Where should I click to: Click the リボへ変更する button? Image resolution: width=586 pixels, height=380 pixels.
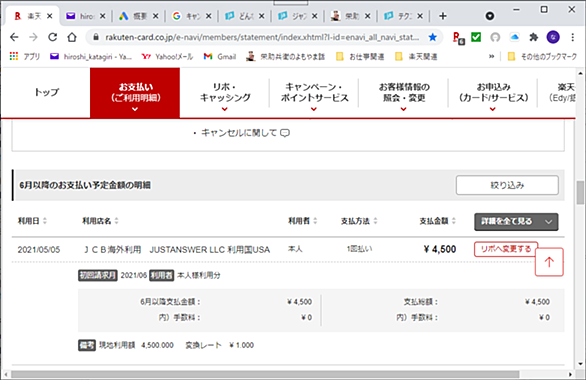point(506,249)
